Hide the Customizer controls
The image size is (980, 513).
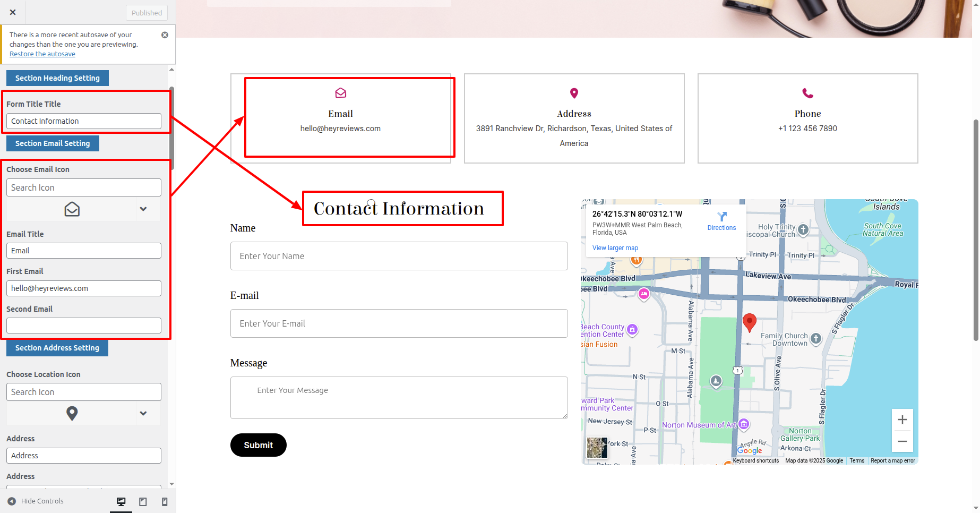[36, 501]
